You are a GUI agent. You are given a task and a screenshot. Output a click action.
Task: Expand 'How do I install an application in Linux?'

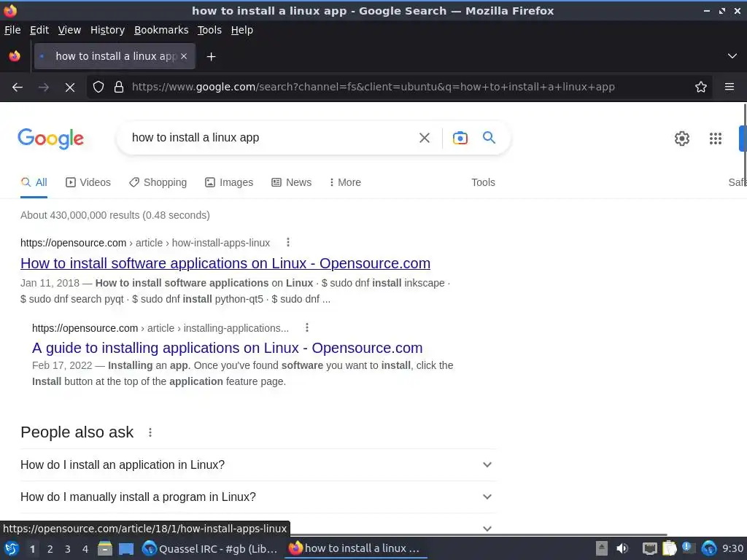tap(258, 464)
